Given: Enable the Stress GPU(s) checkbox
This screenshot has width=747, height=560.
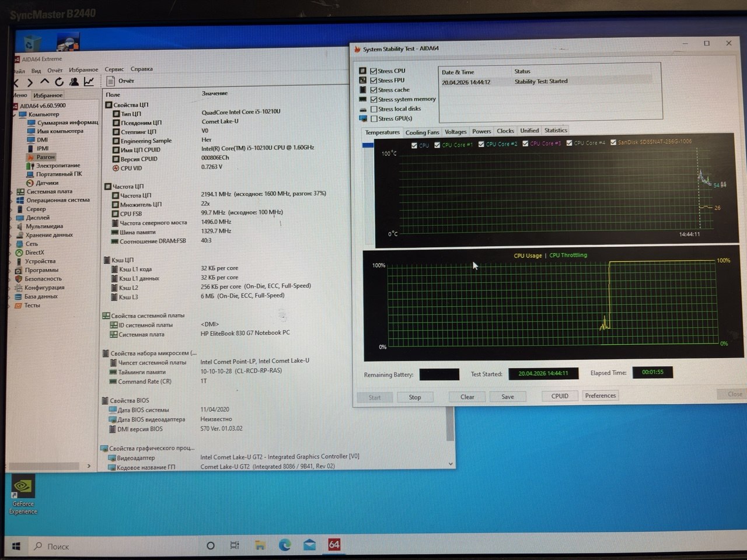Looking at the screenshot, I should [374, 119].
